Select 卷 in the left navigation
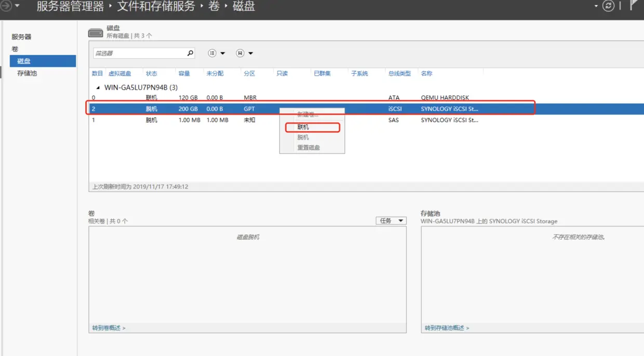This screenshot has width=644, height=356. [15, 49]
